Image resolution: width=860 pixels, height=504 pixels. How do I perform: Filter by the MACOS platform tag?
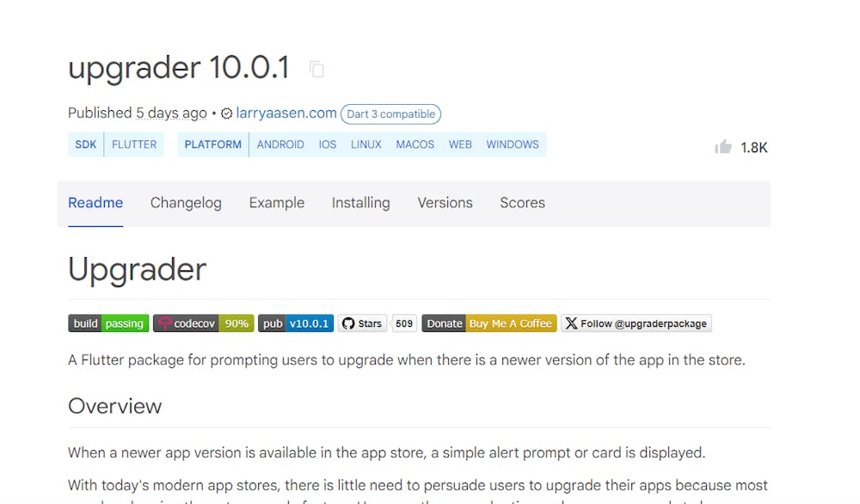point(415,144)
